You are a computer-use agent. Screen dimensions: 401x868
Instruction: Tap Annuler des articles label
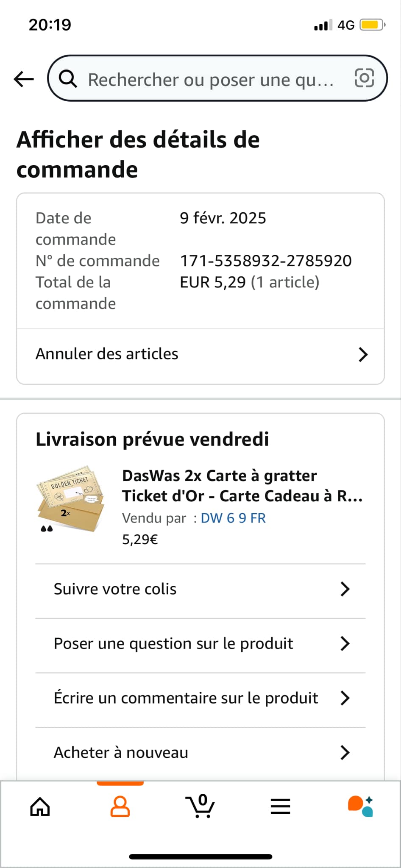click(107, 354)
